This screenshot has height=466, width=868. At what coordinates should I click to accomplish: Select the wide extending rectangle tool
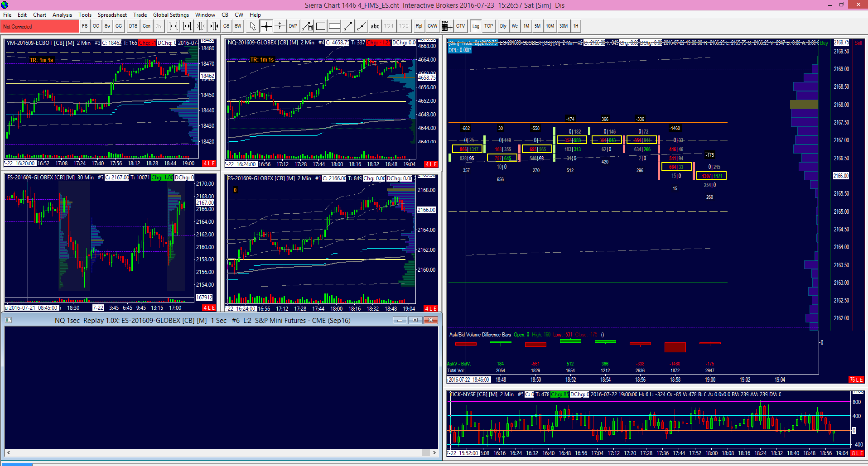334,26
